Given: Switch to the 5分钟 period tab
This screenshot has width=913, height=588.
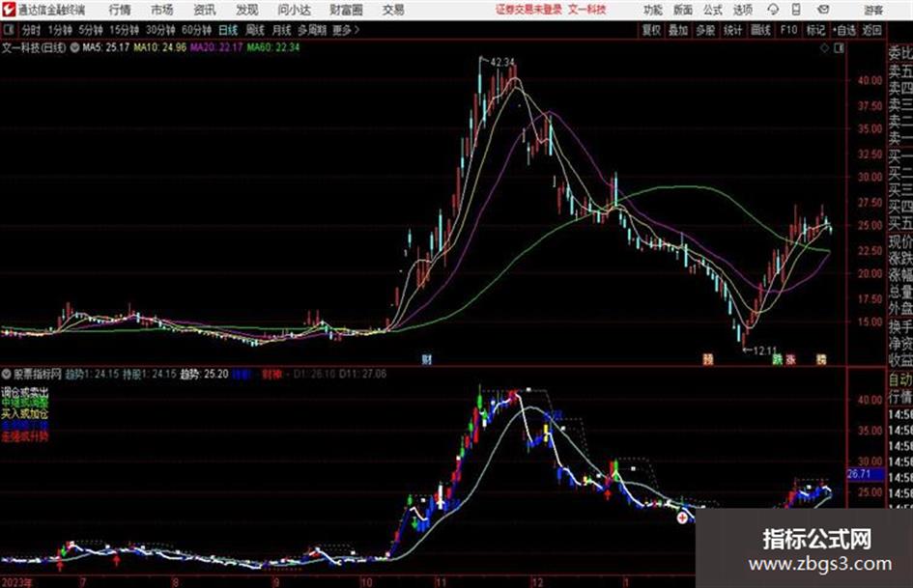Looking at the screenshot, I should pos(90,30).
